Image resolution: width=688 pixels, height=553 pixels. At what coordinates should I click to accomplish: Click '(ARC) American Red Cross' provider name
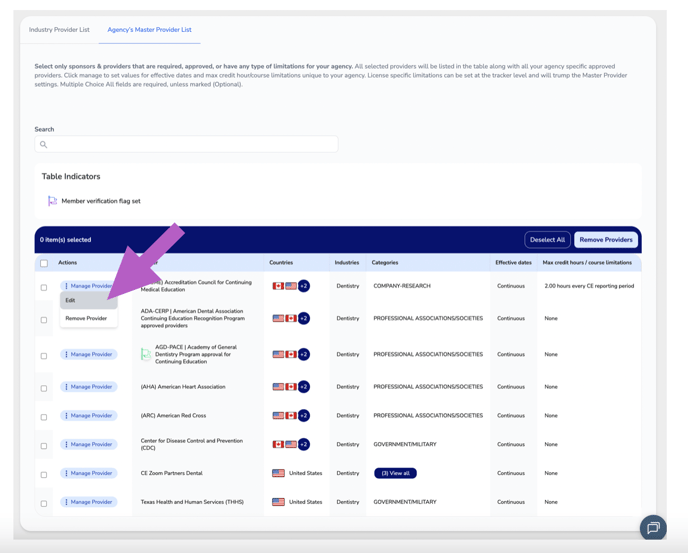[173, 415]
